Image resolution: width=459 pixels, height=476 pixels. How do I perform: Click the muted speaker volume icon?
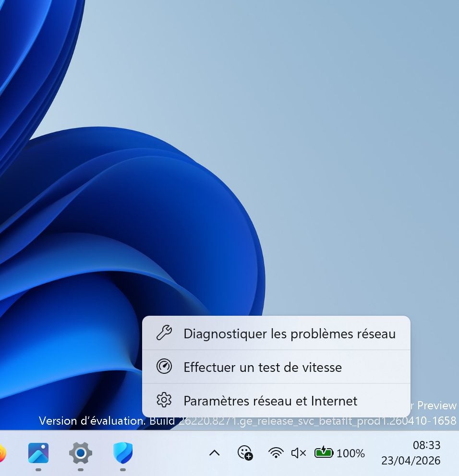tap(298, 452)
